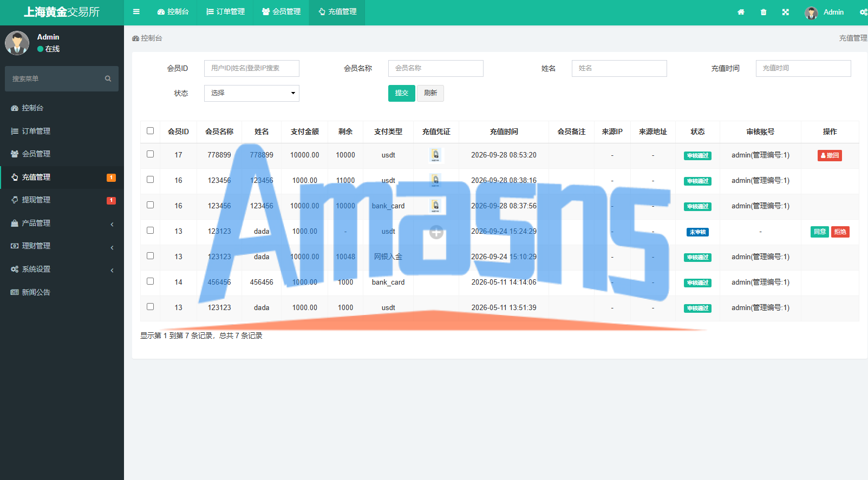This screenshot has width=868, height=480.
Task: Expand the 理财管理 sidebar submenu
Action: click(62, 246)
